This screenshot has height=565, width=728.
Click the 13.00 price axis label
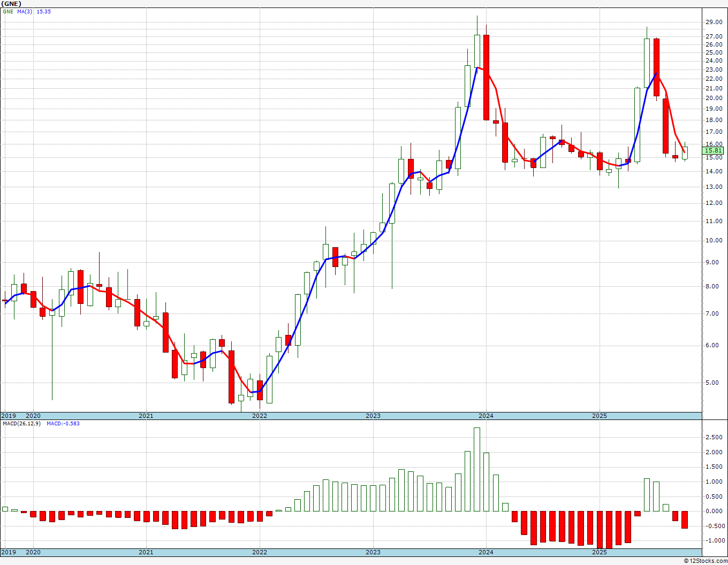tap(714, 187)
